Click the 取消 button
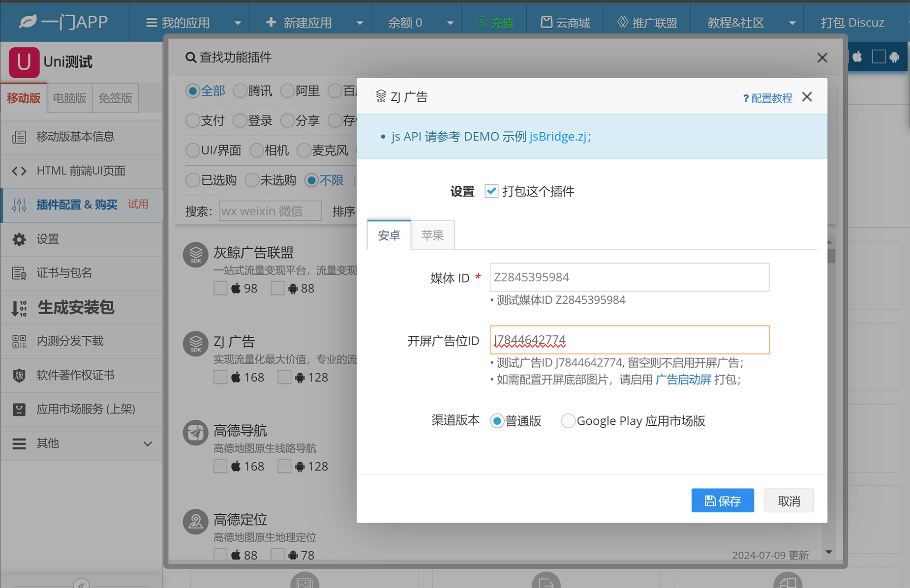Viewport: 910px width, 588px height. click(x=789, y=500)
